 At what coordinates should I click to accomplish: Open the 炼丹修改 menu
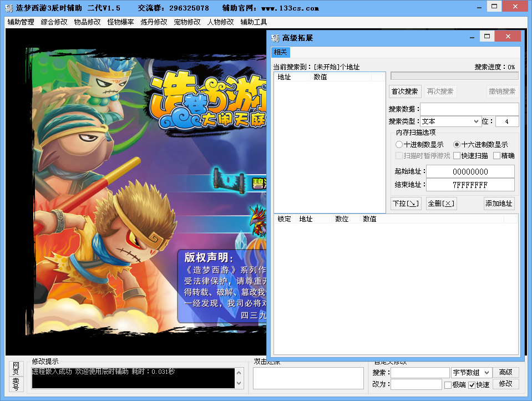154,22
